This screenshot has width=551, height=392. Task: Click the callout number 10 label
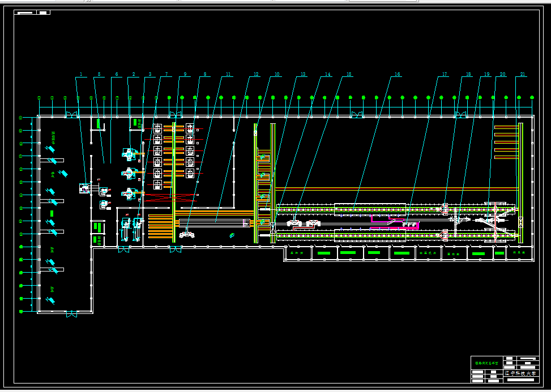(x=277, y=75)
